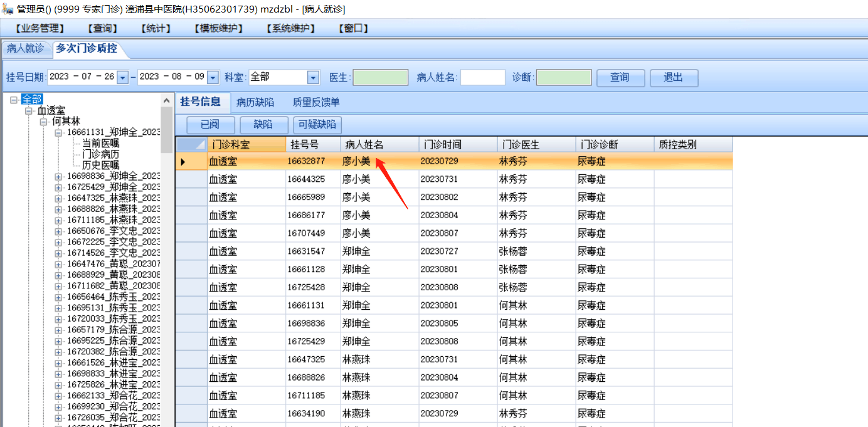Sort by 门诊医生 column header
Viewport: 868px width, 427px height.
pyautogui.click(x=536, y=144)
